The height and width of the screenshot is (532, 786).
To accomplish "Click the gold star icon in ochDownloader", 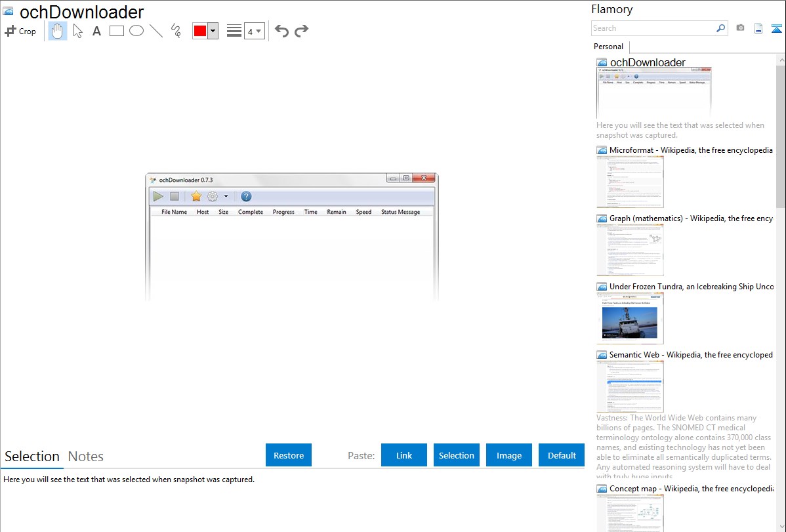I will coord(196,196).
